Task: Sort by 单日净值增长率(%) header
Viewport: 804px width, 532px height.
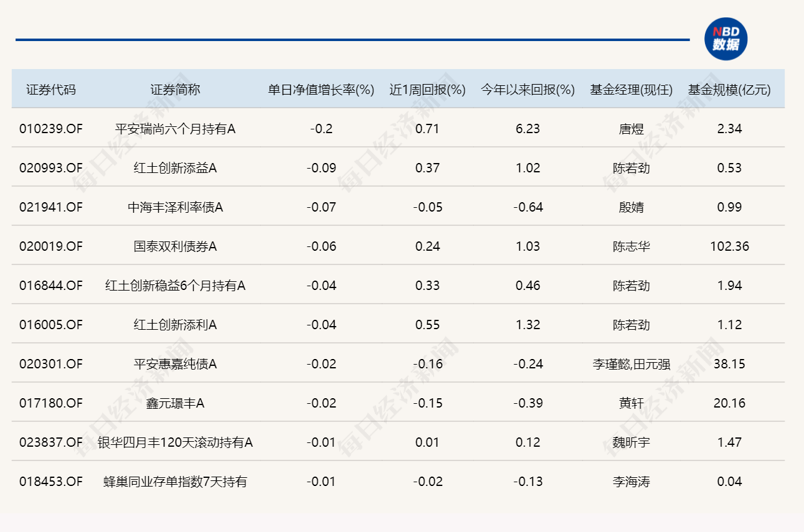Action: pos(321,90)
